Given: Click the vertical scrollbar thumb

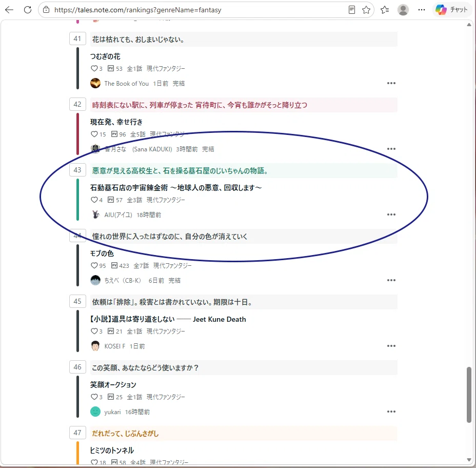Looking at the screenshot, I should (x=469, y=395).
